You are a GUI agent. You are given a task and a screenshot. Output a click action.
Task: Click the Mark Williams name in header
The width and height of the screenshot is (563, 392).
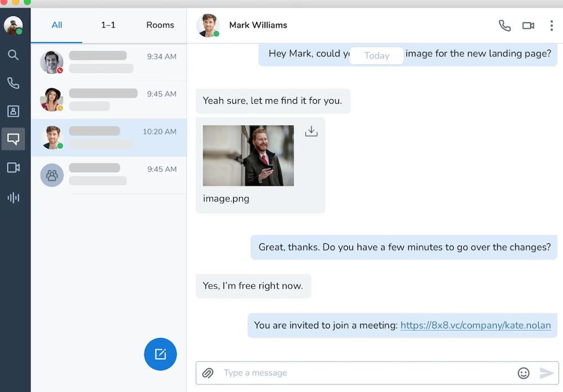258,25
